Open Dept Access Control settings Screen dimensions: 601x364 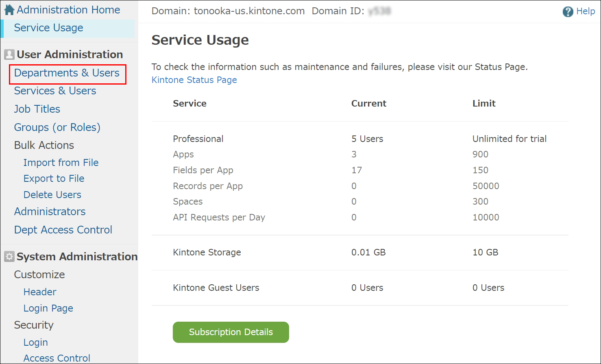tap(63, 229)
